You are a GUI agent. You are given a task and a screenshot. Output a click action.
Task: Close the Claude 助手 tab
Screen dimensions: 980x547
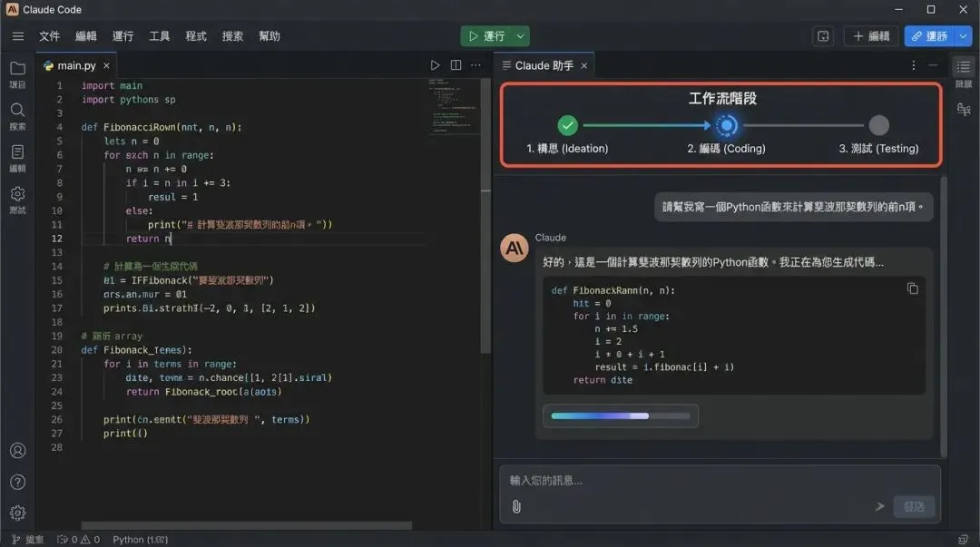[x=583, y=65]
